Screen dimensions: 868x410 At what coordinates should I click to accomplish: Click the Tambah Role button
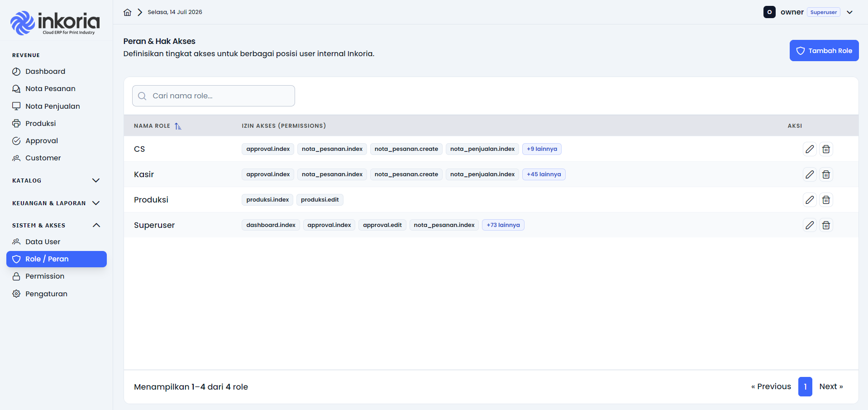click(824, 51)
